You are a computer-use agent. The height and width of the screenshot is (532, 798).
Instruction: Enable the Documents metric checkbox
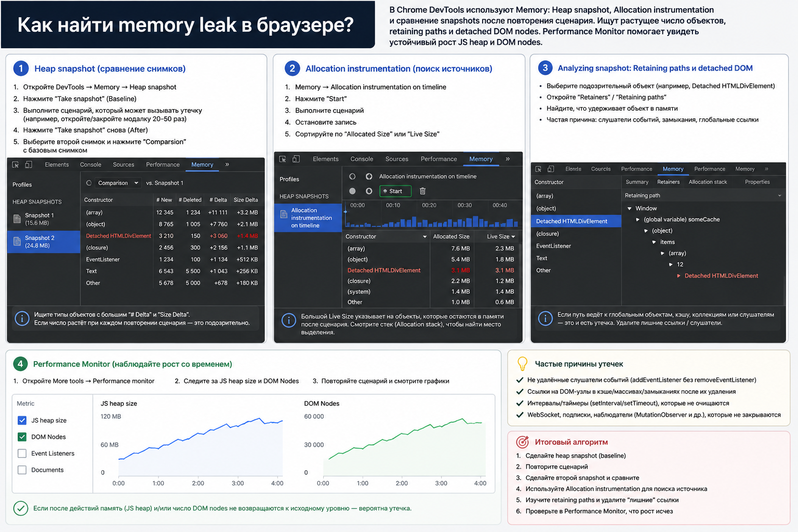coord(22,470)
